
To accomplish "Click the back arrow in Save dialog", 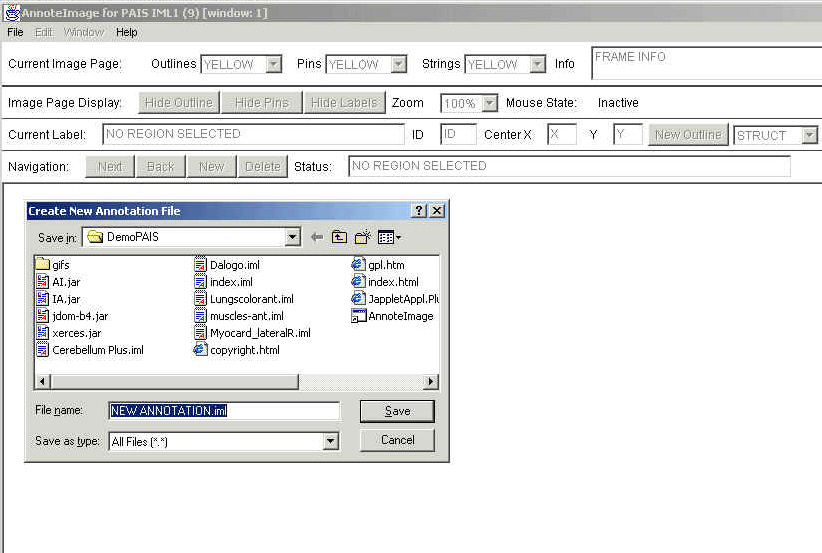I will click(317, 237).
